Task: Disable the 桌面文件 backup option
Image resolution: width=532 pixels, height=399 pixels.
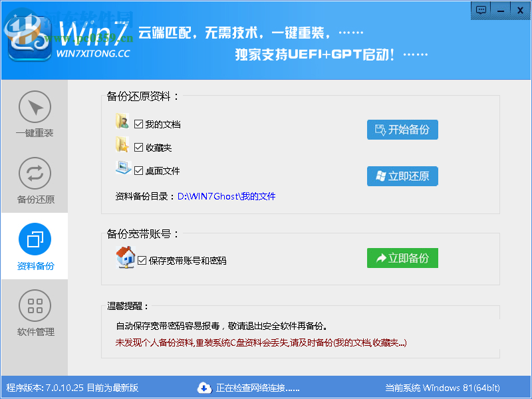Action: 138,171
